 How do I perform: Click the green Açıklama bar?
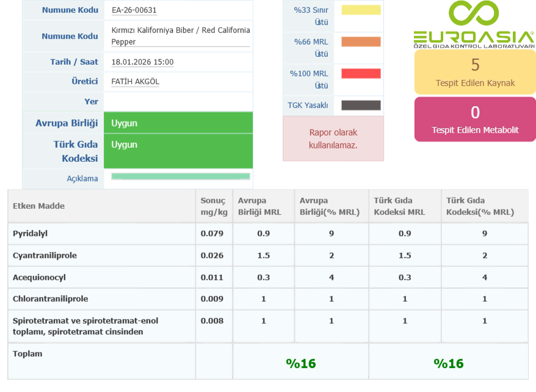coord(180,176)
